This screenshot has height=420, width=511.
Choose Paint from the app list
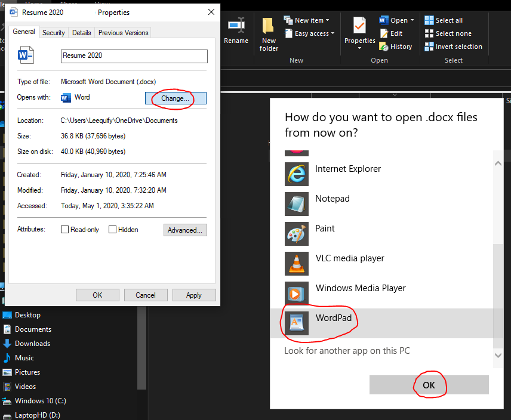(381, 234)
